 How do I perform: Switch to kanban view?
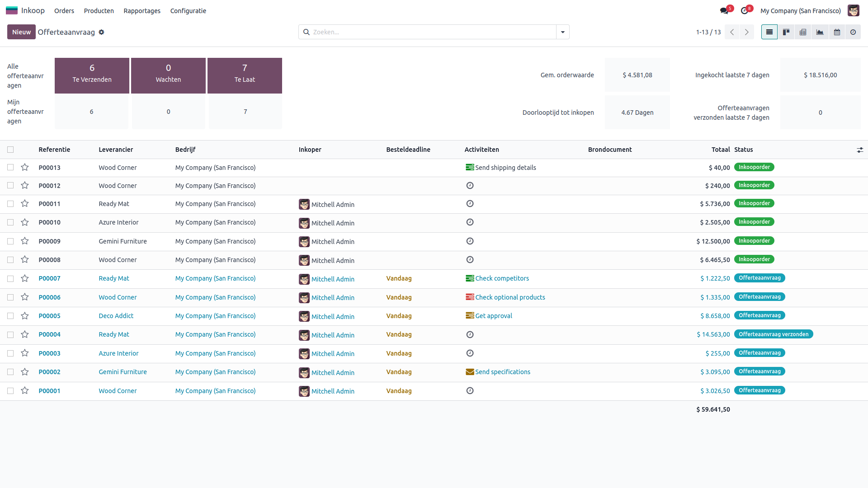coord(786,32)
